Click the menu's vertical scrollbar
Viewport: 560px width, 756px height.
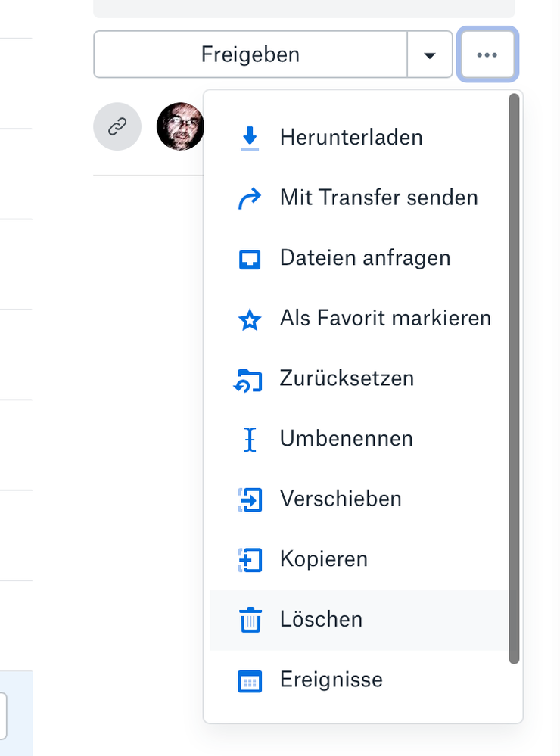tap(515, 378)
